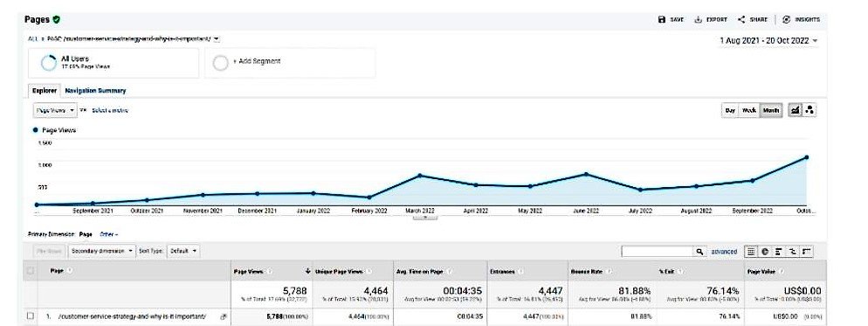Set graph interval to Week
This screenshot has height=326, width=868.
748,110
